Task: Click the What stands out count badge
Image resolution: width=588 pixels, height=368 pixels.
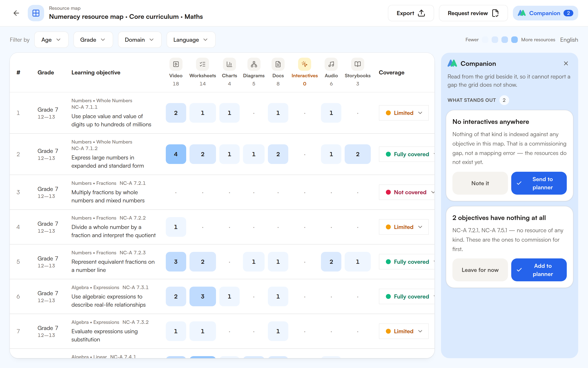Action: (504, 100)
